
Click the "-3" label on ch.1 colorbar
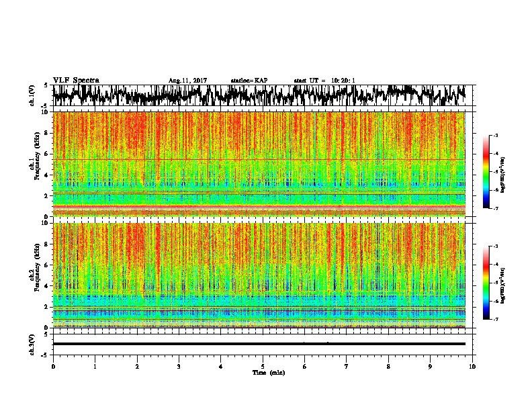click(495, 135)
